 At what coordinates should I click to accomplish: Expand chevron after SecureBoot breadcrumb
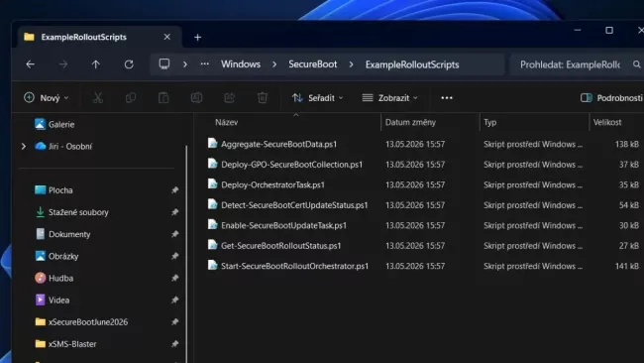[x=351, y=64]
